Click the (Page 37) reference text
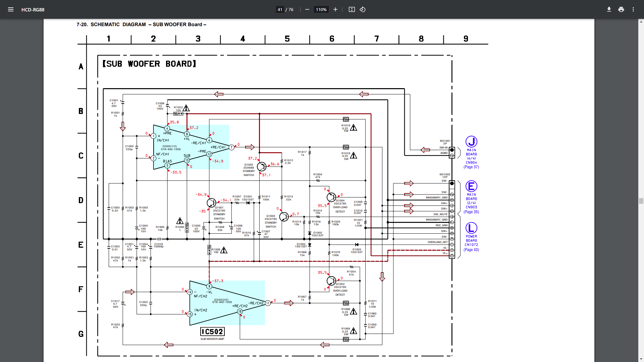This screenshot has height=362, width=644. pos(471,167)
